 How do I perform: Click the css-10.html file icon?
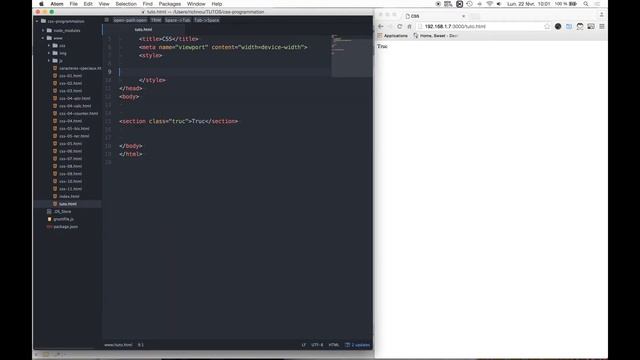[55, 181]
